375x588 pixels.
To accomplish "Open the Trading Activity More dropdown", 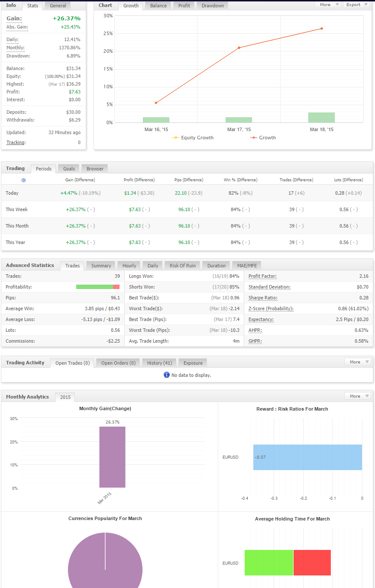I will [x=358, y=362].
